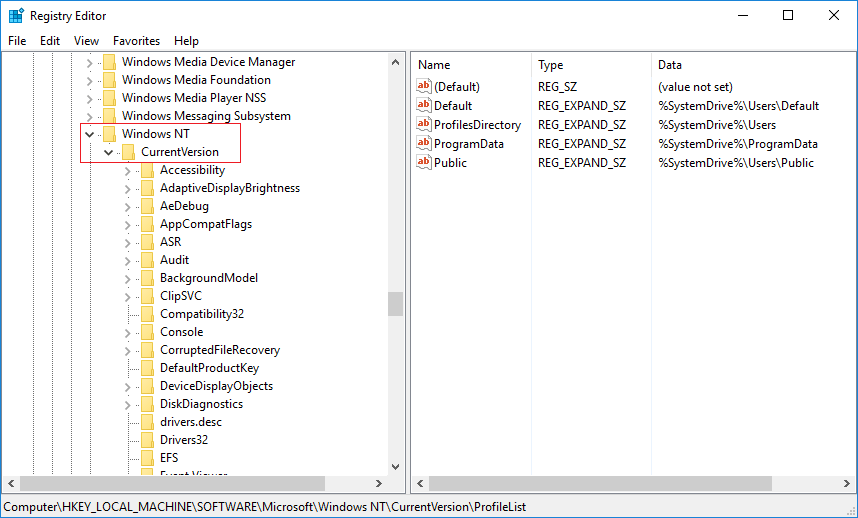
Task: Click the ProfilesDirectory string value icon
Action: coord(424,125)
